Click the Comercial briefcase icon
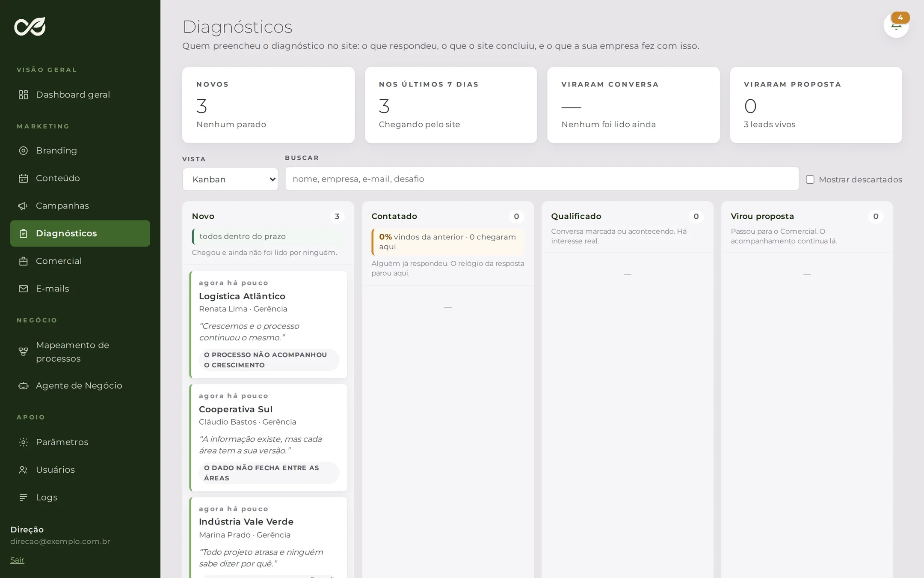This screenshot has height=578, width=924. coord(24,261)
